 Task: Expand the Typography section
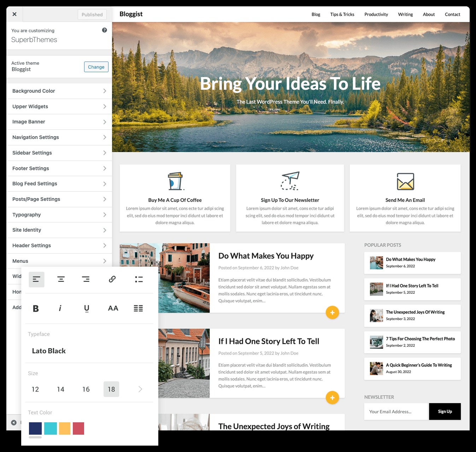point(59,215)
